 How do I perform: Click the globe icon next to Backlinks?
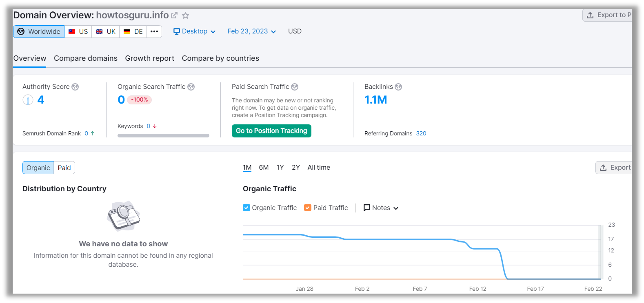point(398,87)
